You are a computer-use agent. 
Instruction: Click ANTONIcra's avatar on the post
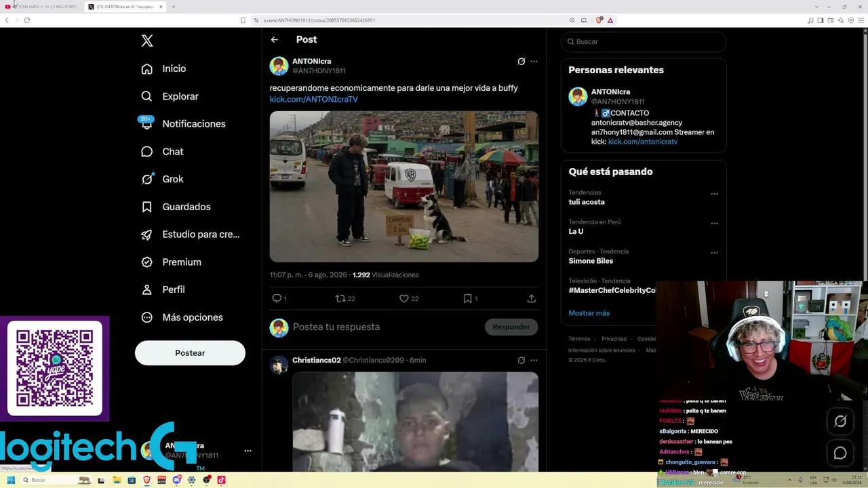[x=279, y=66]
